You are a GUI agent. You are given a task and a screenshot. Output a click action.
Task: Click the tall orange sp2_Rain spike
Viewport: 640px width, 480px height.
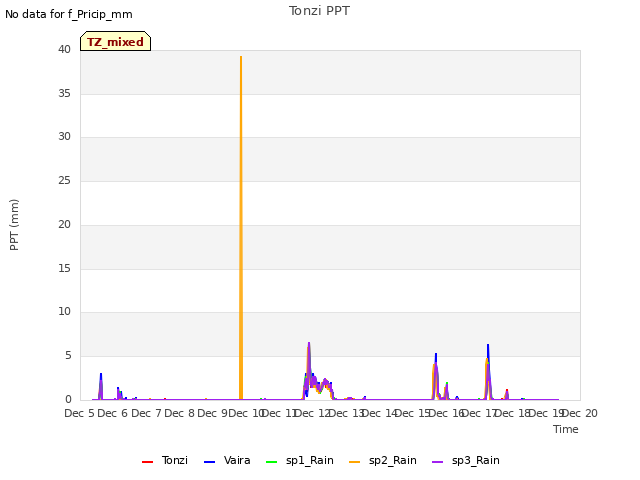pyautogui.click(x=241, y=228)
